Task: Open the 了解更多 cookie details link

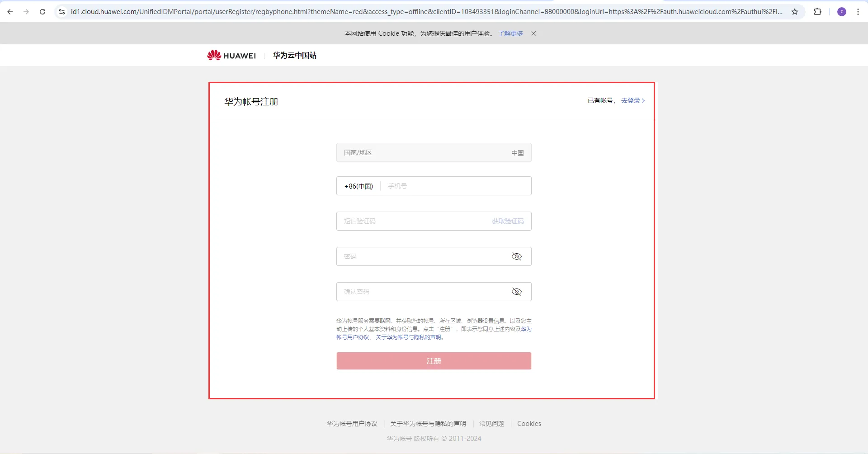Action: click(511, 33)
